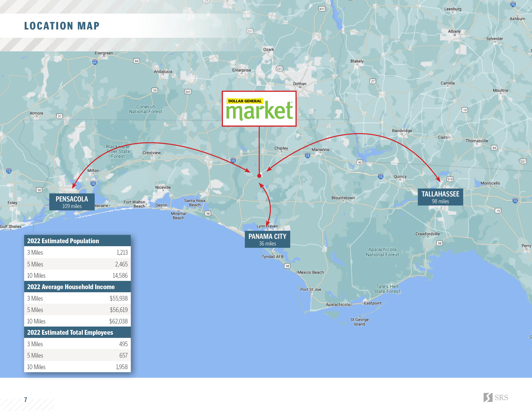Viewport: 532px width, 411px height.
Task: Click the Apalachicola town label
Action: (x=338, y=304)
